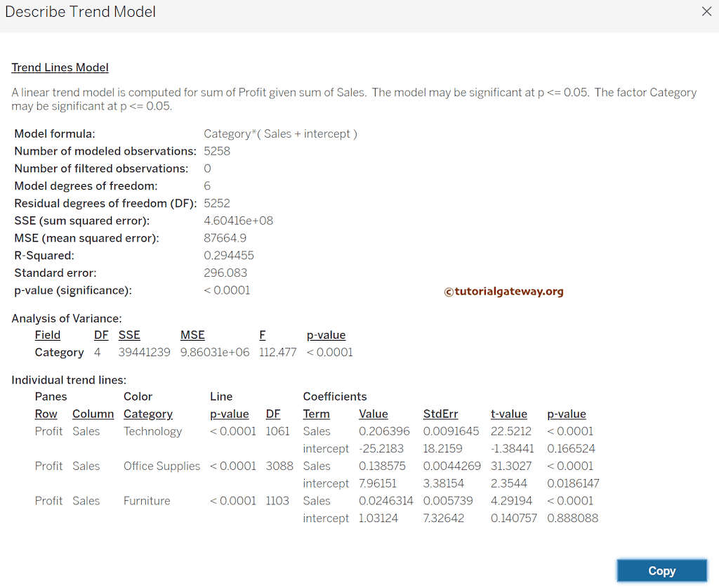The width and height of the screenshot is (719, 588).
Task: Click the StdErr column header
Action: [441, 414]
